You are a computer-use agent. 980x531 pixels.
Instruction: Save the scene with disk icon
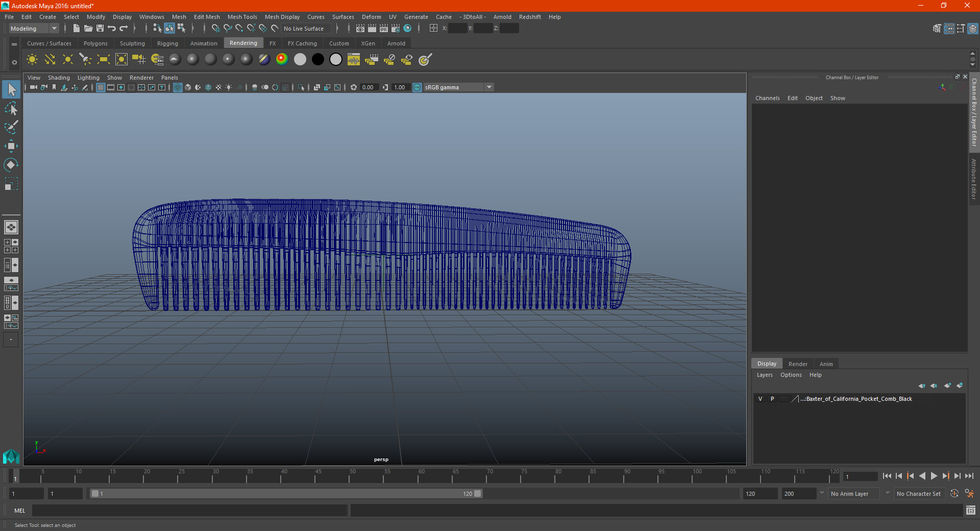tap(100, 29)
